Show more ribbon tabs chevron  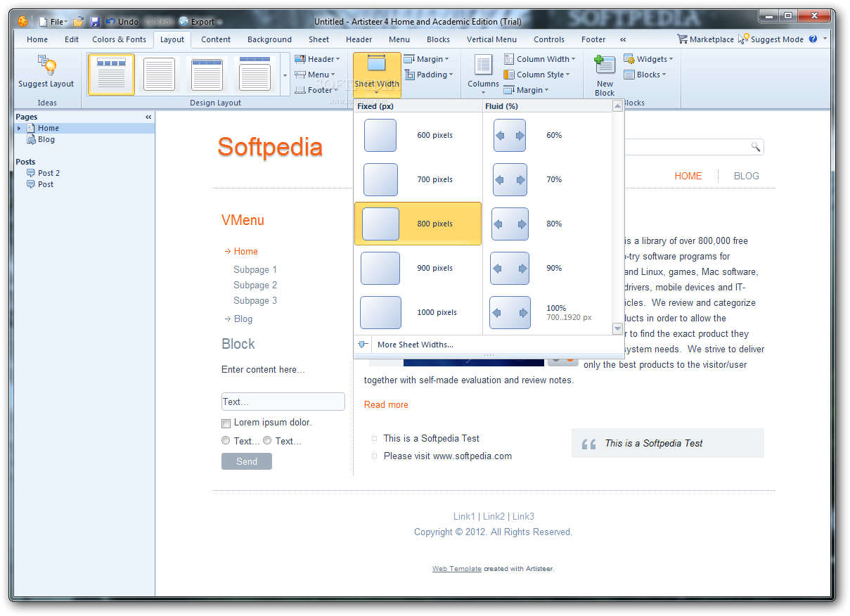tap(623, 39)
